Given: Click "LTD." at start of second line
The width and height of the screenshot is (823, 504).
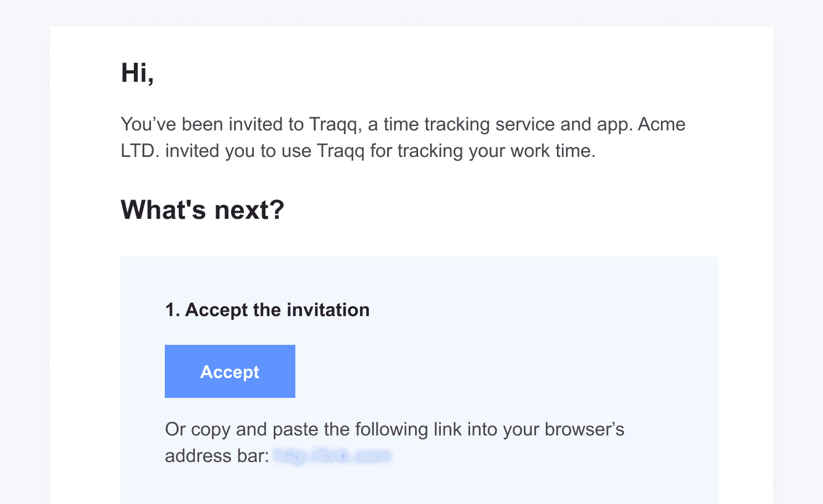Looking at the screenshot, I should point(140,151).
